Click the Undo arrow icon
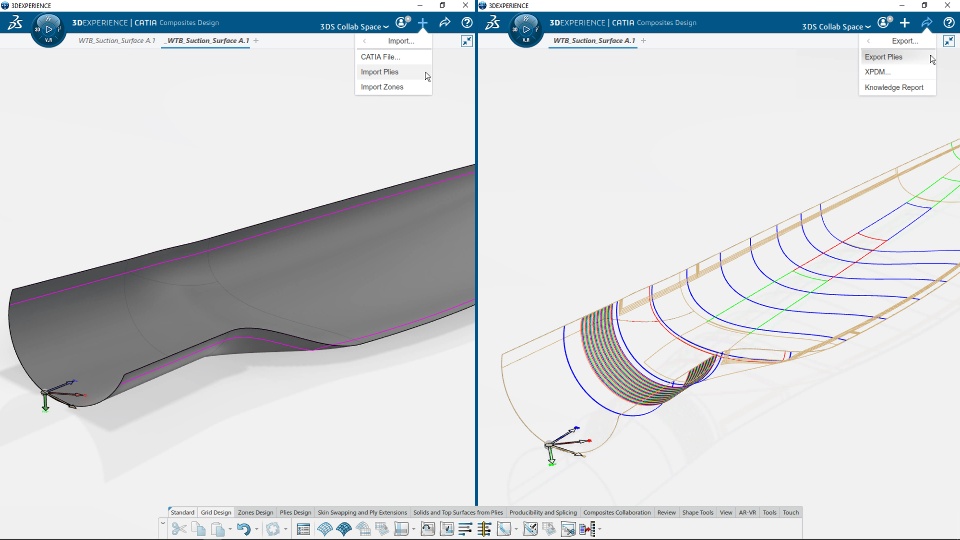This screenshot has height=540, width=960. point(244,528)
